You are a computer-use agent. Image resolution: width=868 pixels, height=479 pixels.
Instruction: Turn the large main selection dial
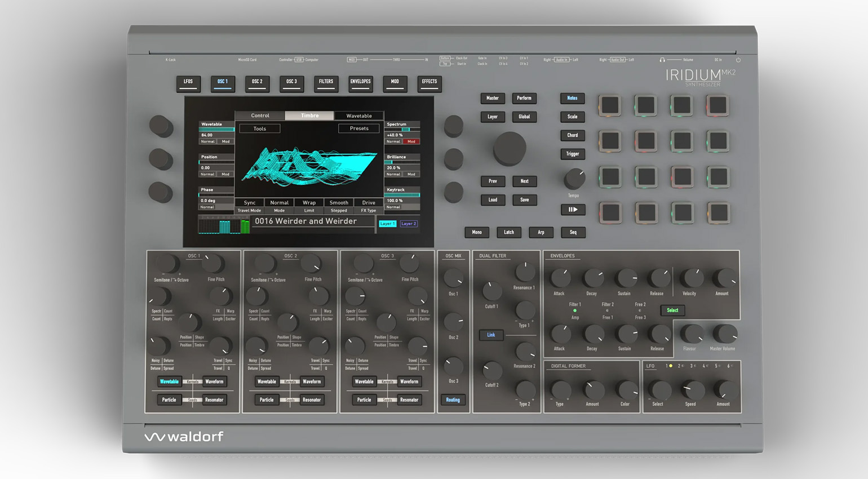click(x=510, y=148)
